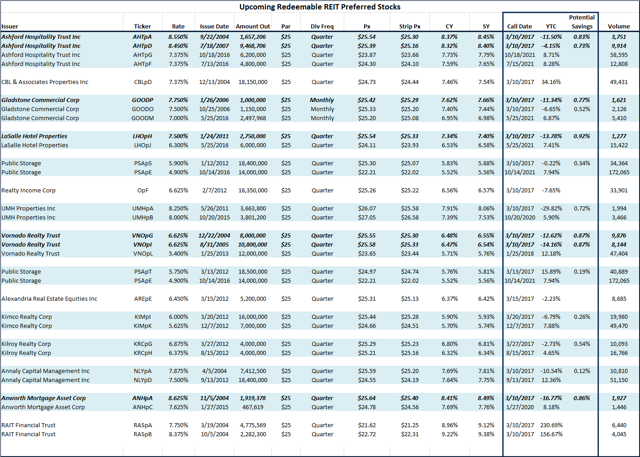Click ticker cell 'AREpE'
The width and height of the screenshot is (640, 457).
(142, 299)
